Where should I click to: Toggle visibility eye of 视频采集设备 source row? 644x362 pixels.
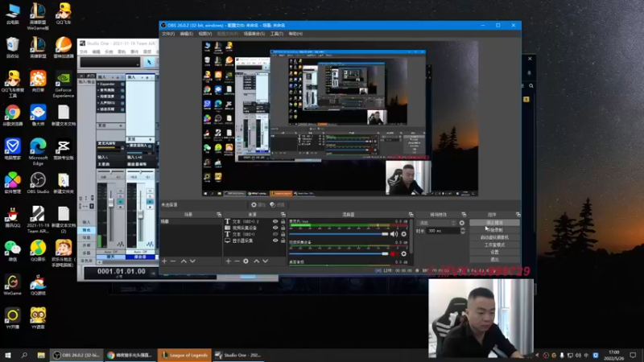coord(275,228)
